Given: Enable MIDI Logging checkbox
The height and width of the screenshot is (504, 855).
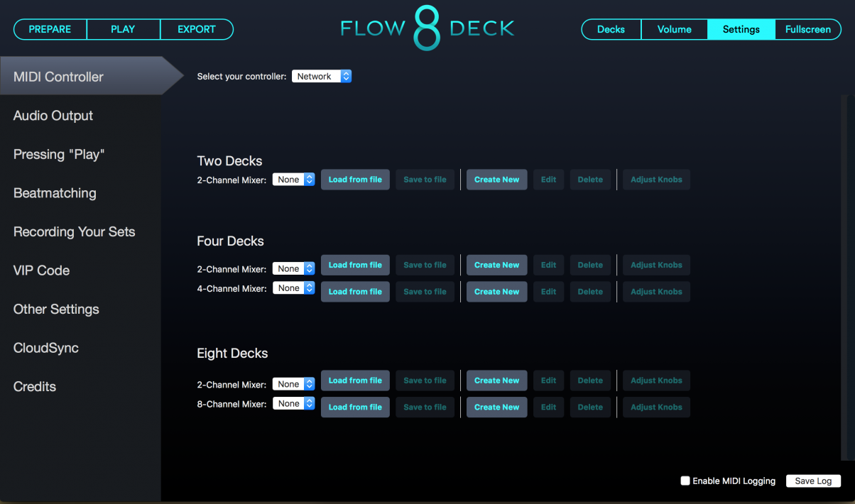Looking at the screenshot, I should (685, 481).
